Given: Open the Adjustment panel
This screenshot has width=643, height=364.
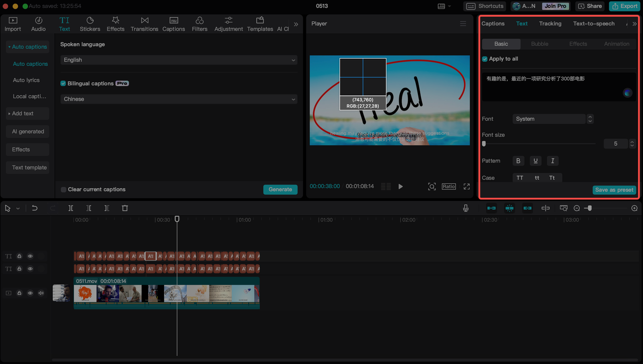Looking at the screenshot, I should [228, 23].
